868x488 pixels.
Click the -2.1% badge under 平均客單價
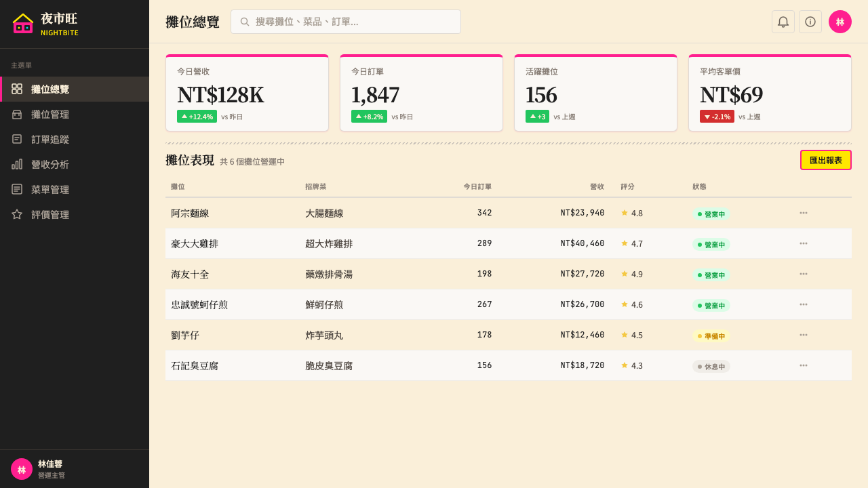click(x=717, y=117)
